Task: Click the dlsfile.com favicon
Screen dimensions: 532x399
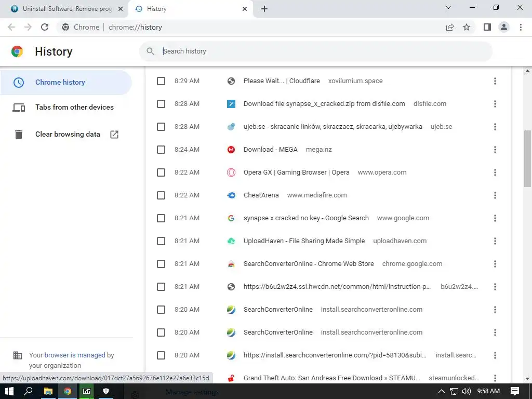Action: [231, 104]
